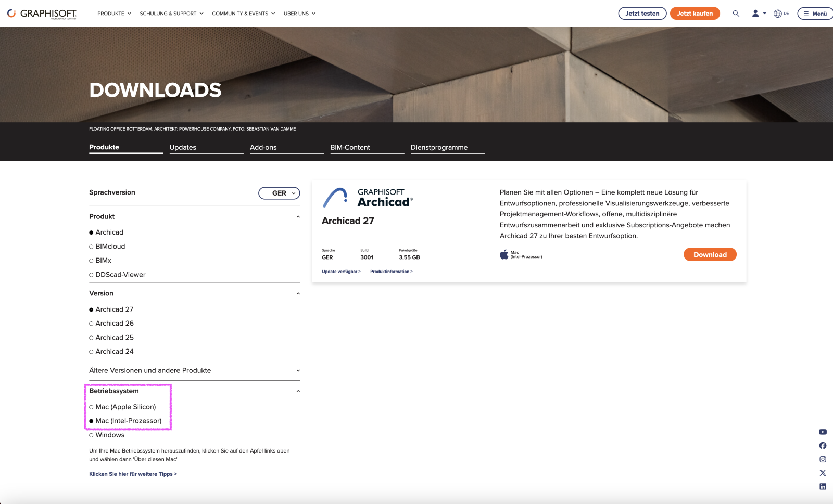Click the Jetzt kaufen button

pos(695,14)
